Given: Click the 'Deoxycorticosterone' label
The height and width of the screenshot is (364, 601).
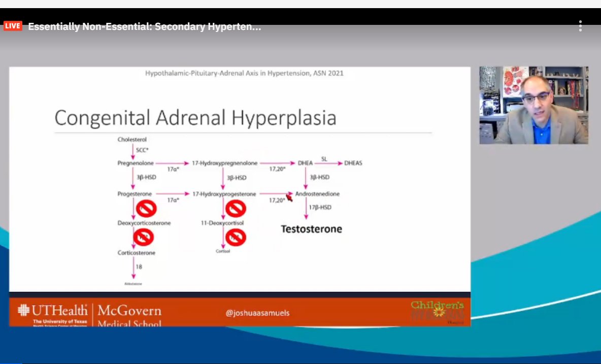Looking at the screenshot, I should point(144,223).
